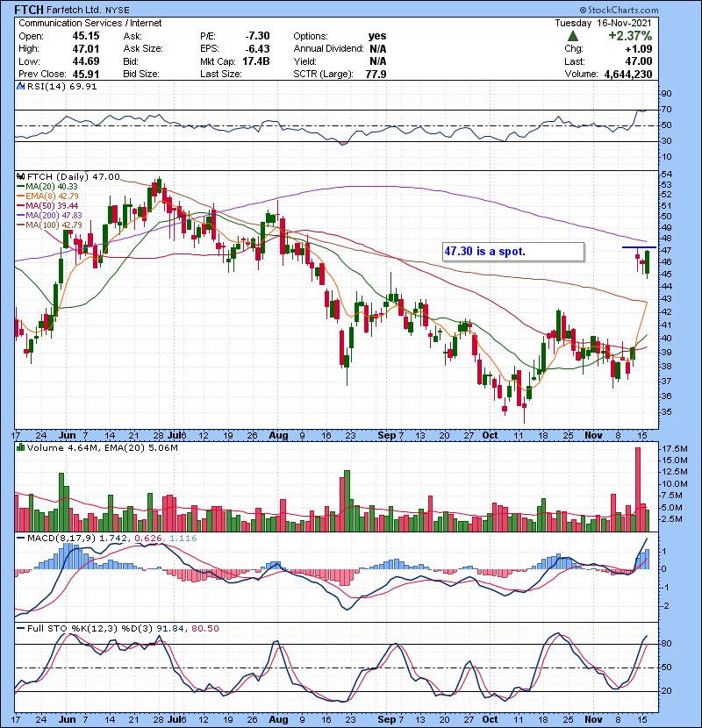Select the Last price 47.00 in the header

tap(639, 61)
